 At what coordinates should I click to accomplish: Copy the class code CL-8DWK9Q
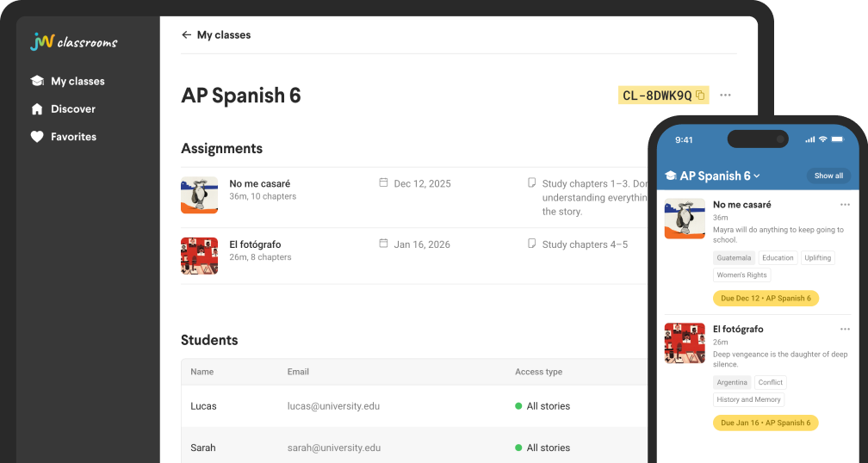699,96
